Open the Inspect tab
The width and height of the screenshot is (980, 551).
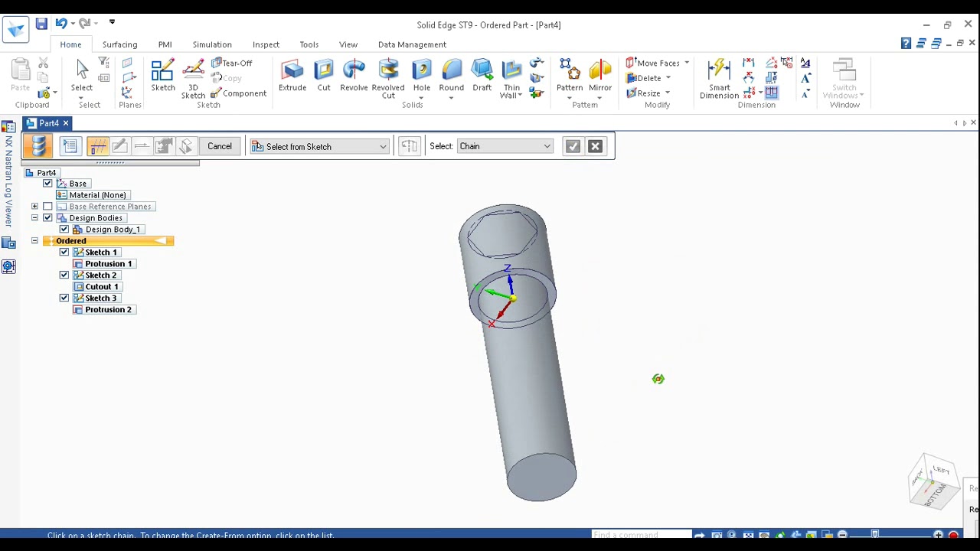(266, 44)
